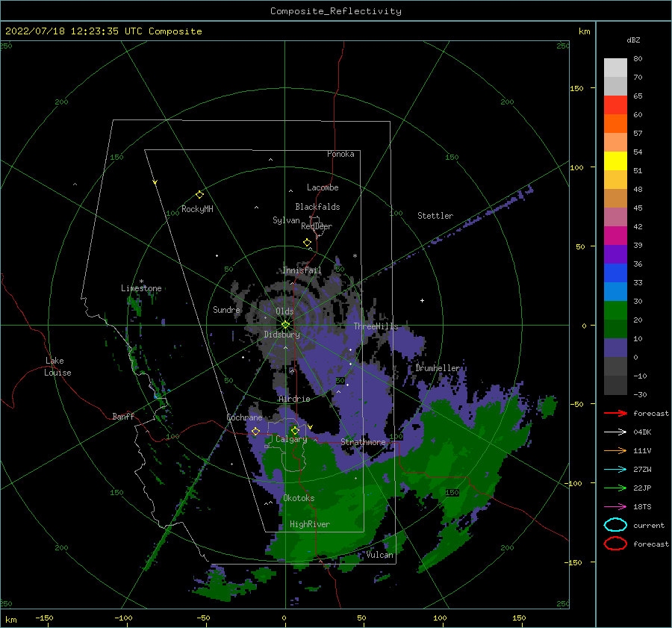The width and height of the screenshot is (672, 628).
Task: Click the asterisk marker east of Innisfail
Action: coord(355,256)
